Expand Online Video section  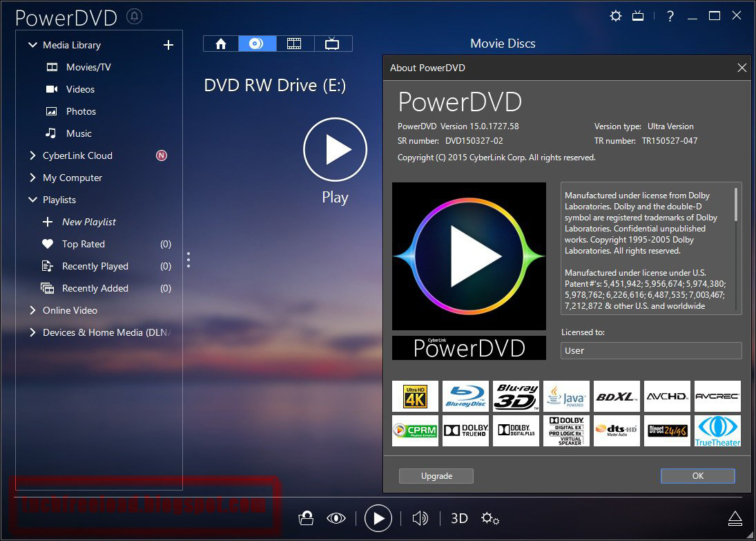tap(32, 310)
